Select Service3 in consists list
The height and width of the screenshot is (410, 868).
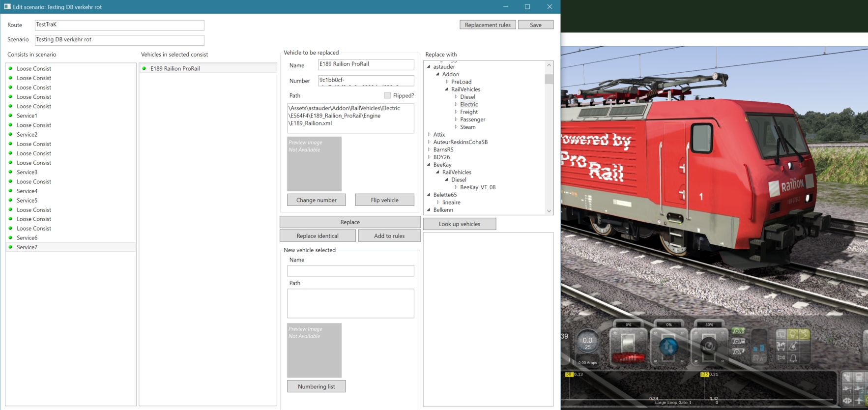click(x=71, y=172)
